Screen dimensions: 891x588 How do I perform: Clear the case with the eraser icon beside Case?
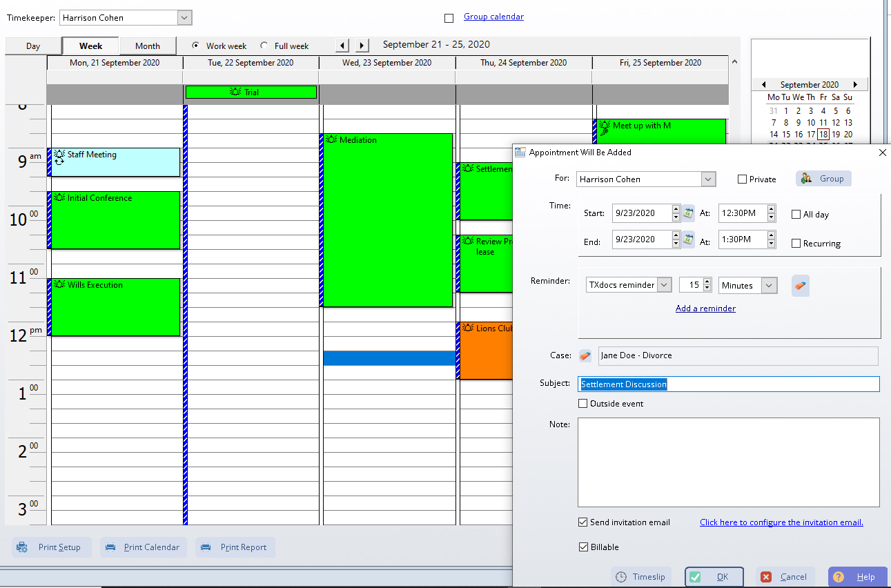coord(585,355)
